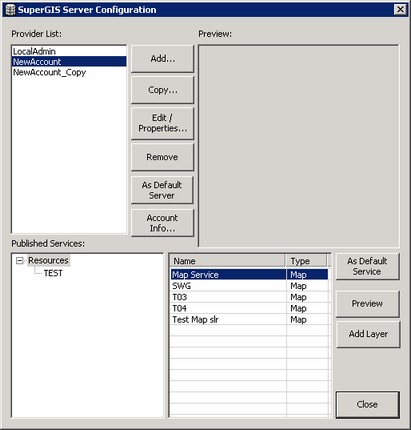This screenshot has height=430, width=411.
Task: Click the SuperGIS server title bar icon
Action: click(10, 10)
